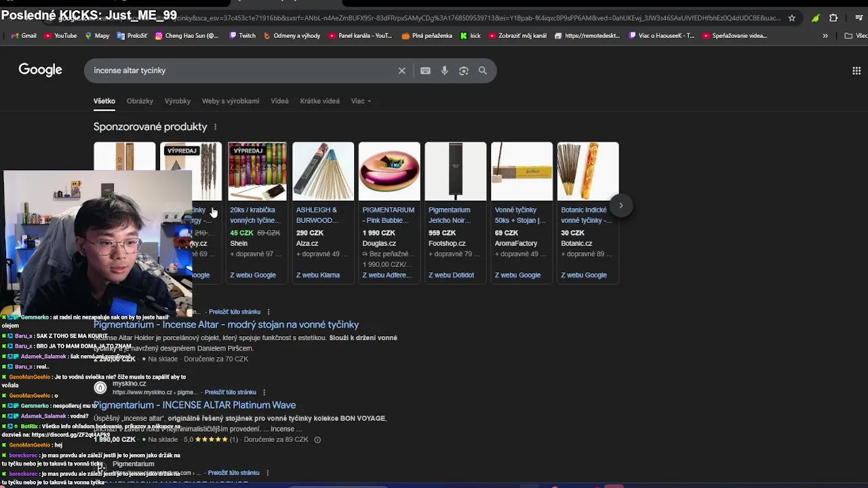Click the Footshop Jericho Noir product thumbnail
The width and height of the screenshot is (868, 488).
point(456,171)
